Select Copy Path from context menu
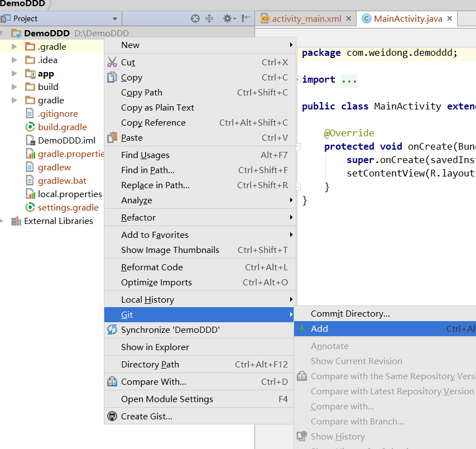Image resolution: width=476 pixels, height=449 pixels. 199,92
